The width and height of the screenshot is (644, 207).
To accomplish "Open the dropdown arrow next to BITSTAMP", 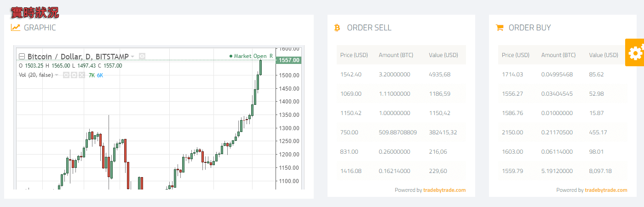I will coord(132,57).
